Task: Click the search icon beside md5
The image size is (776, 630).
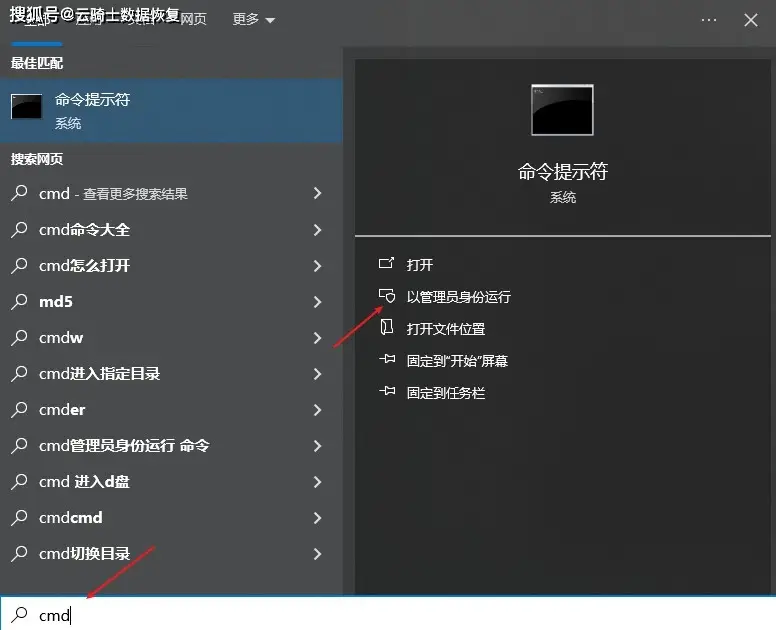Action: pyautogui.click(x=19, y=301)
